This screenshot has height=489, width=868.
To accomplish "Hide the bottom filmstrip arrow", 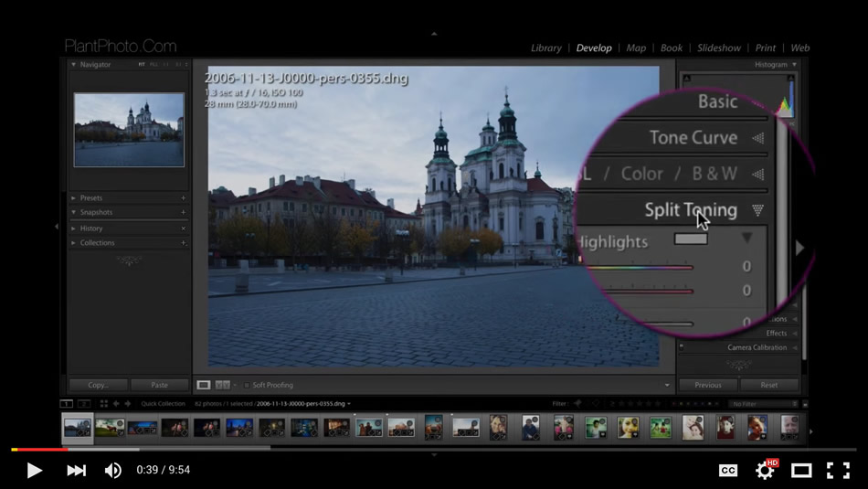I will [x=434, y=454].
